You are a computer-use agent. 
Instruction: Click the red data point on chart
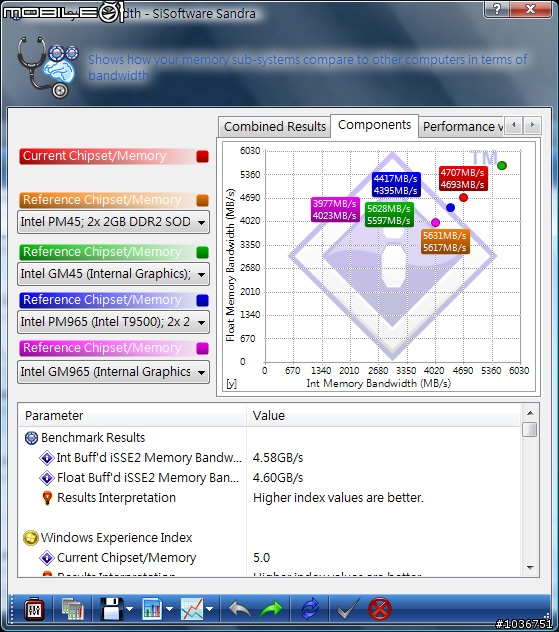pyautogui.click(x=463, y=198)
